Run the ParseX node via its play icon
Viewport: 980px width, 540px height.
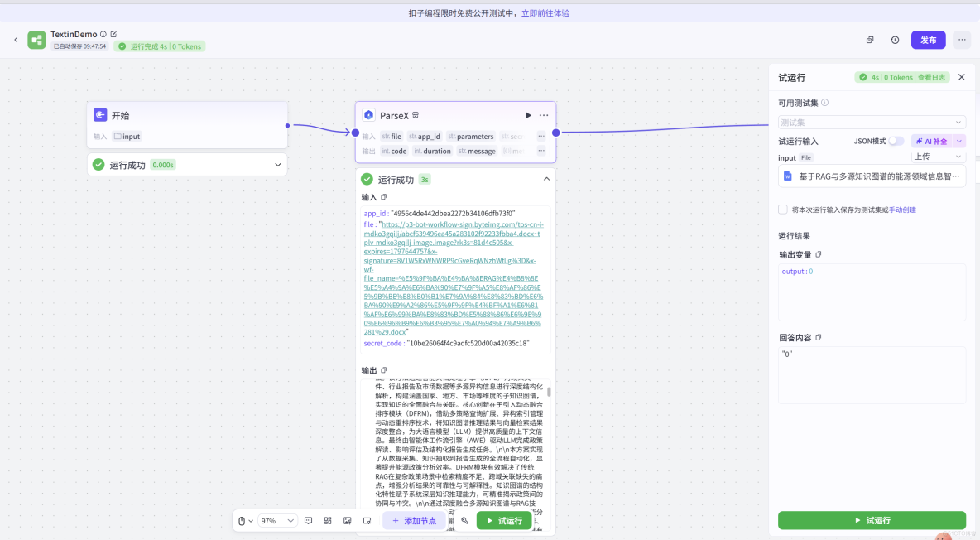tap(528, 115)
